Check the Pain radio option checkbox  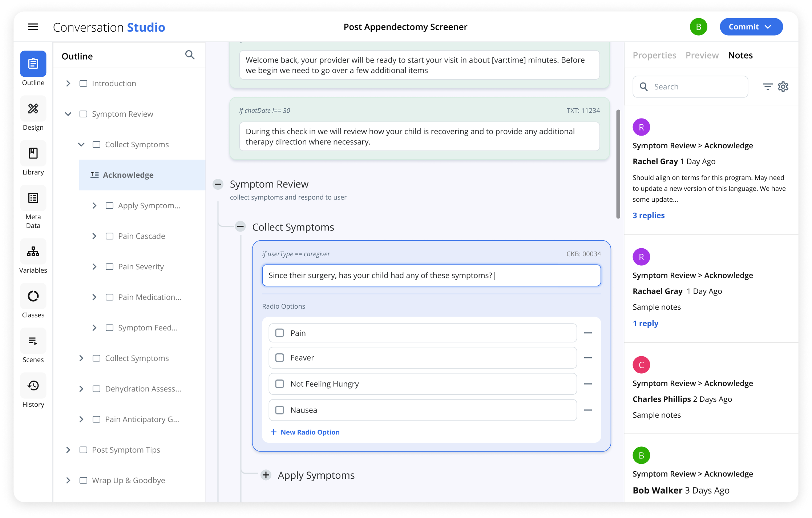pos(279,333)
